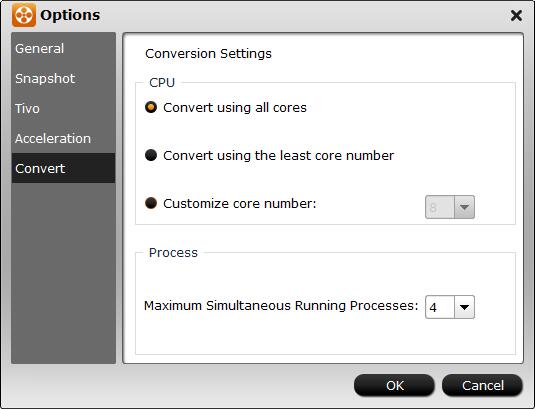Viewport: 535px width, 409px height.
Task: Expand the core number dropdown arrow
Action: pyautogui.click(x=464, y=207)
